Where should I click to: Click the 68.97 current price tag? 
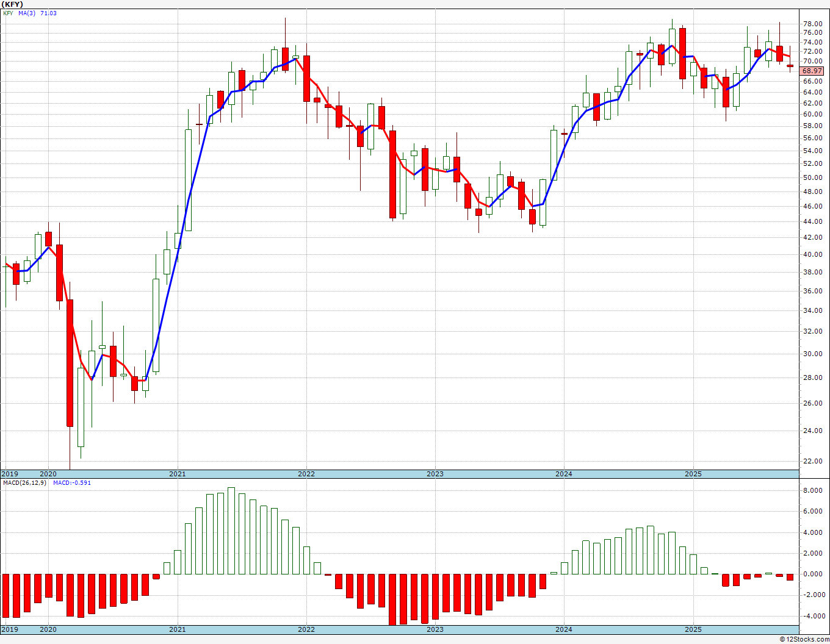812,71
